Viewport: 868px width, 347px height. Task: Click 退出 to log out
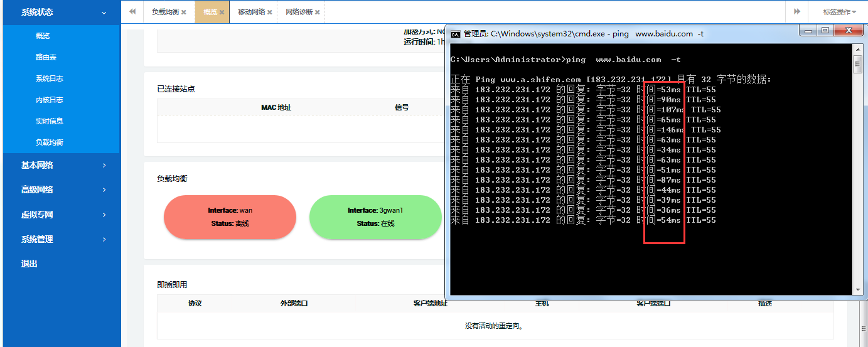(29, 264)
